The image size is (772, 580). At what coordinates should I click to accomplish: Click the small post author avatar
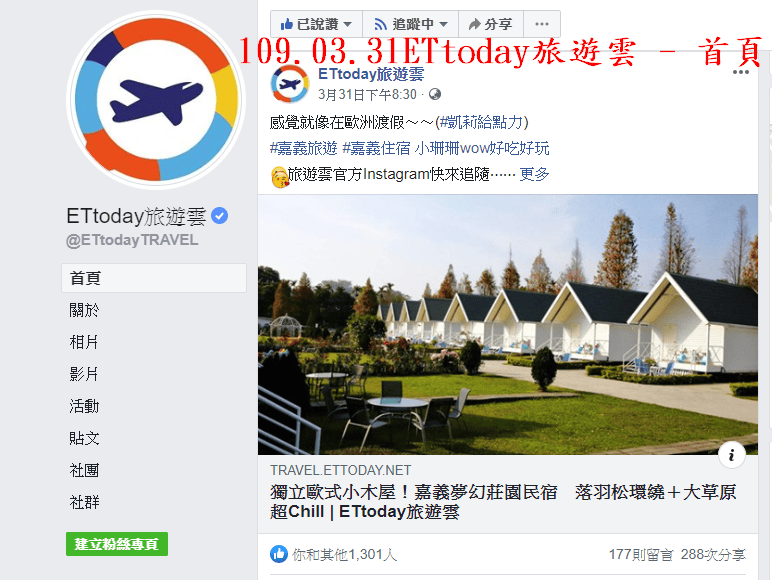point(290,84)
